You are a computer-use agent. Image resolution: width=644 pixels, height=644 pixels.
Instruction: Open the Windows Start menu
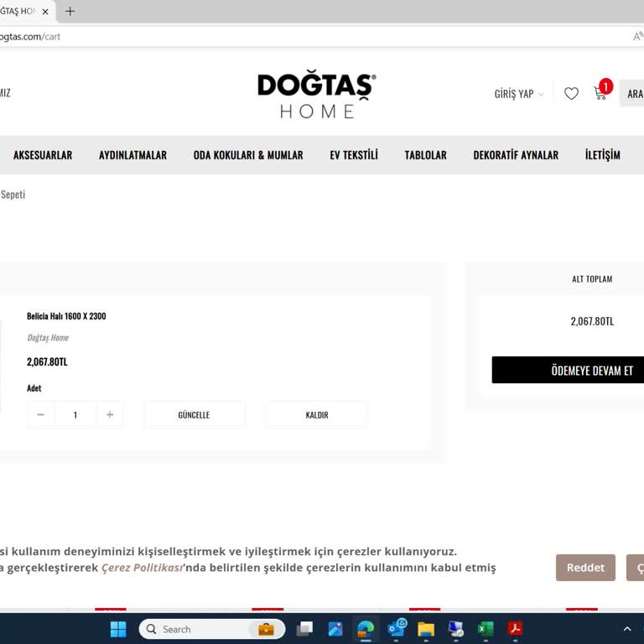(x=118, y=629)
